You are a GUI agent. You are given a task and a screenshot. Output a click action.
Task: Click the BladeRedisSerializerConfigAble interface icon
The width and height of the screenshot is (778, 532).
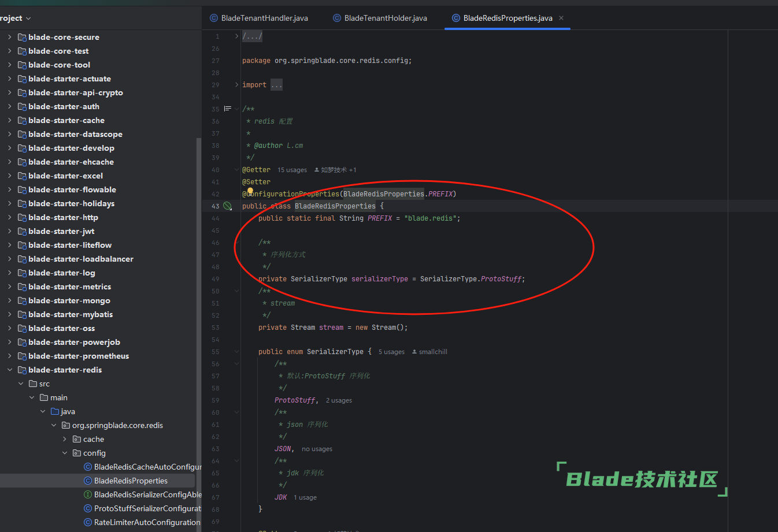pyautogui.click(x=88, y=494)
